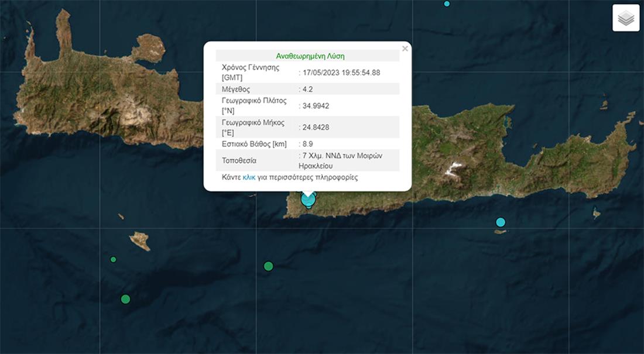Screen dimensions: 644x354
Task: Open the map layers switcher
Action: pos(626,18)
